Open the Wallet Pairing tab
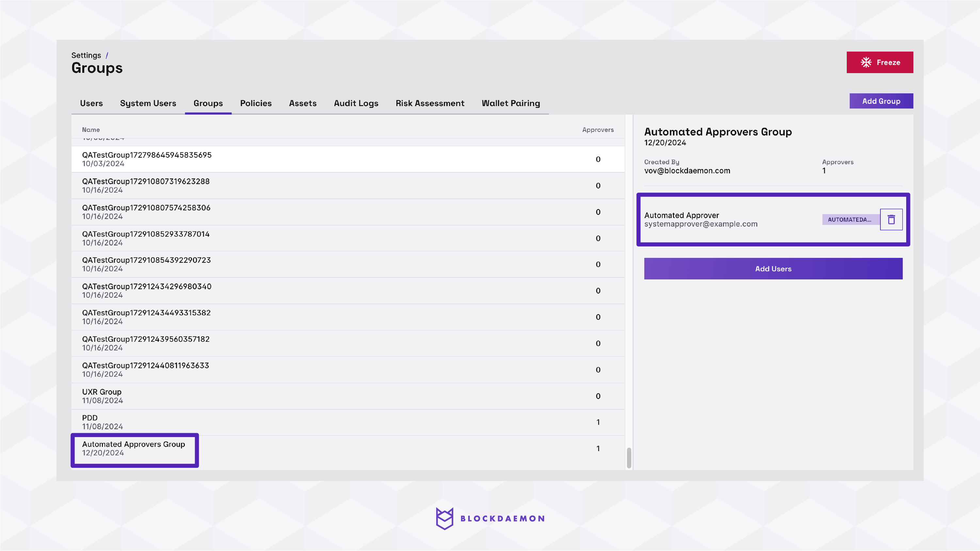This screenshot has height=551, width=980. tap(510, 103)
